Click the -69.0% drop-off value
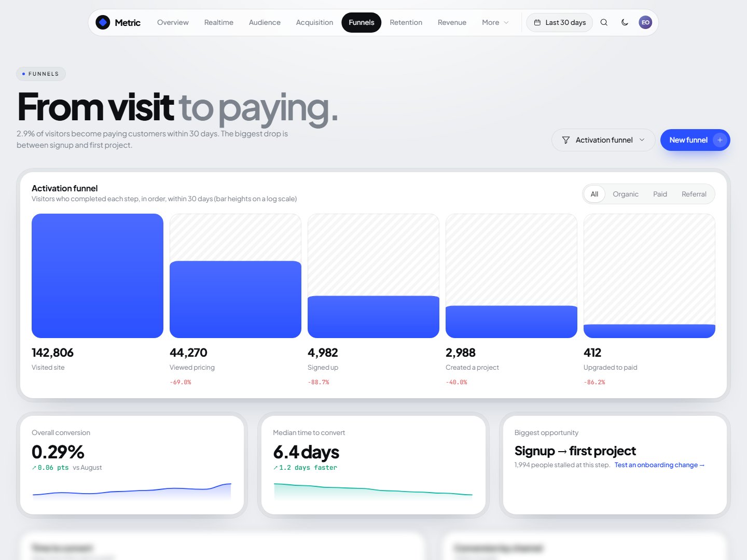Screen dimensions: 747x560 click(x=181, y=382)
